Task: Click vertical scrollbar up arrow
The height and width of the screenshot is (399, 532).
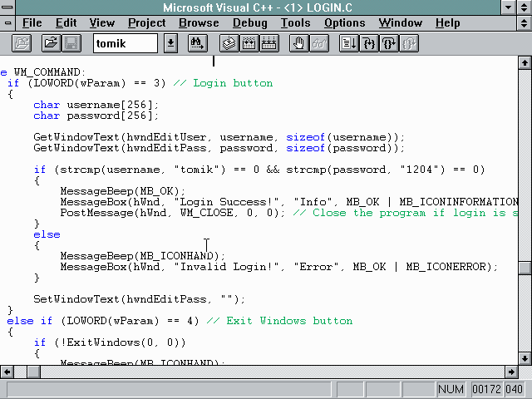Action: coord(525,63)
